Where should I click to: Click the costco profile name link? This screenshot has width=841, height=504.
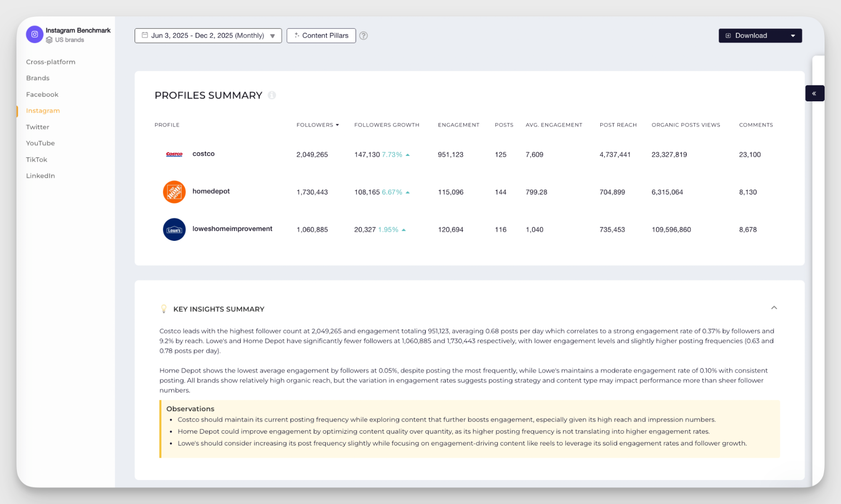(x=204, y=154)
